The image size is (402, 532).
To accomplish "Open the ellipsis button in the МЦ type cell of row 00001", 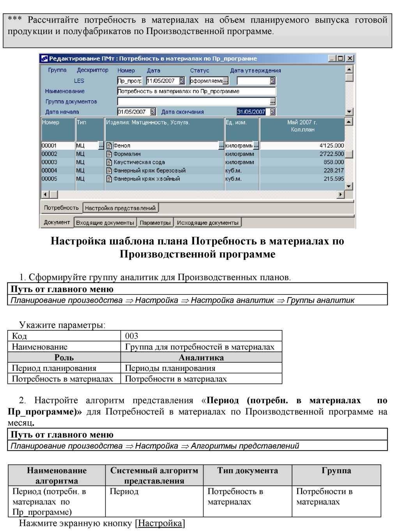I will coord(101,145).
